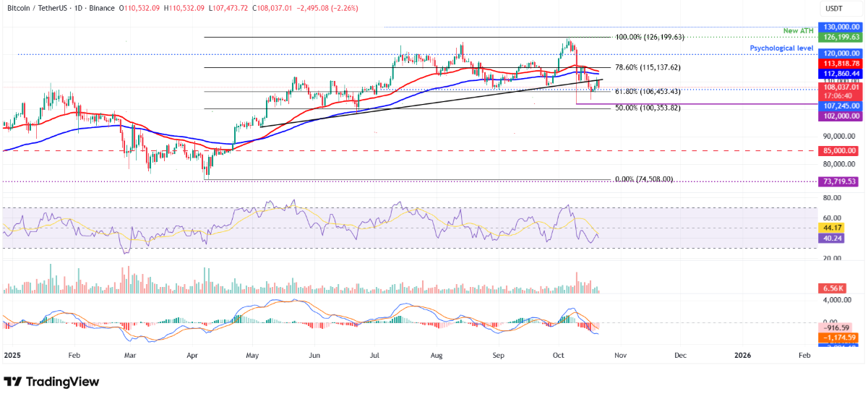The height and width of the screenshot is (399, 868).
Task: Click the 61.80% Fibonacci level label
Action: point(648,92)
